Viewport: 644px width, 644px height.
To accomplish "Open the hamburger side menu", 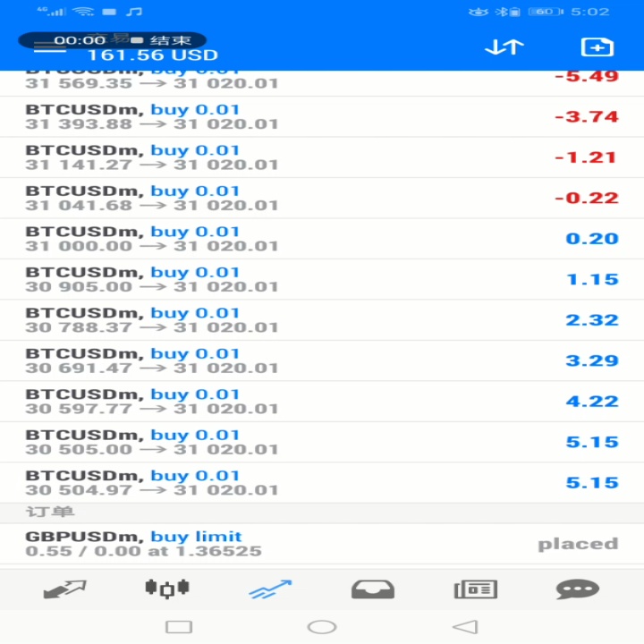I will coord(50,47).
